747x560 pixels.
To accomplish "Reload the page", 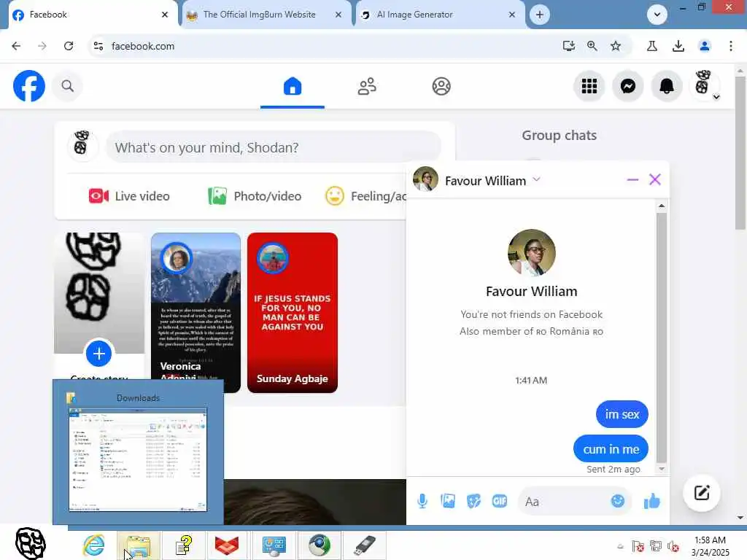I will tap(69, 46).
